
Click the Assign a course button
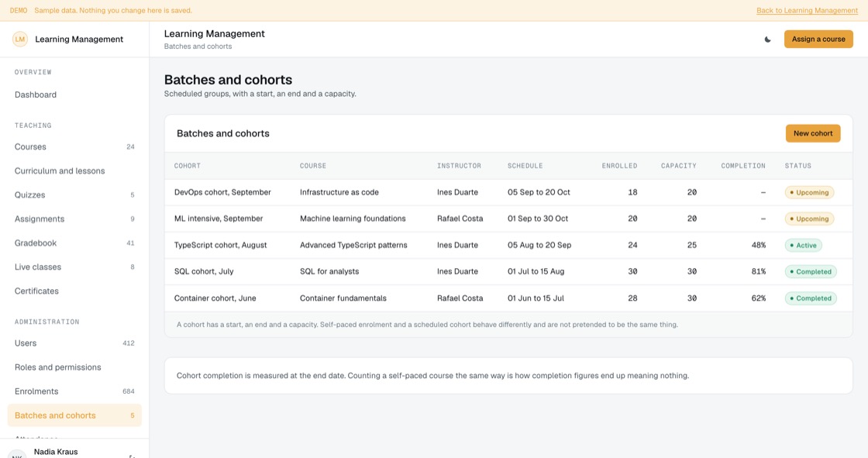[818, 40]
